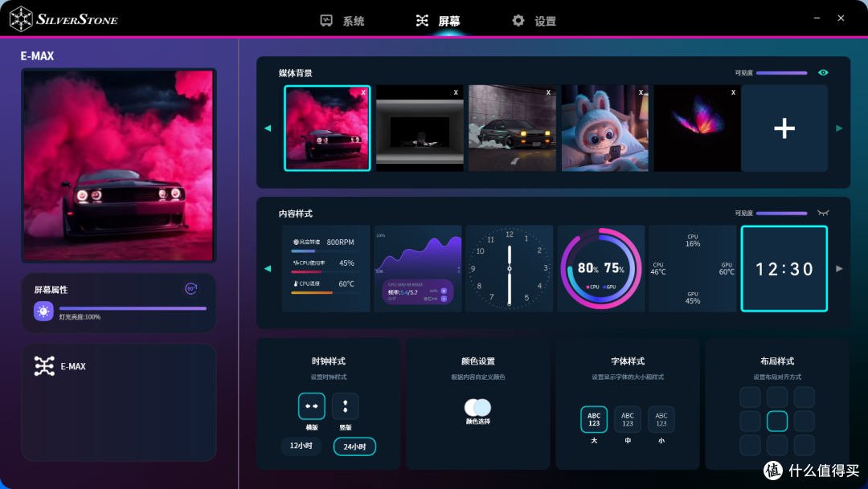The height and width of the screenshot is (489, 868).
Task: Click the 颜色设置 heading
Action: click(x=477, y=361)
